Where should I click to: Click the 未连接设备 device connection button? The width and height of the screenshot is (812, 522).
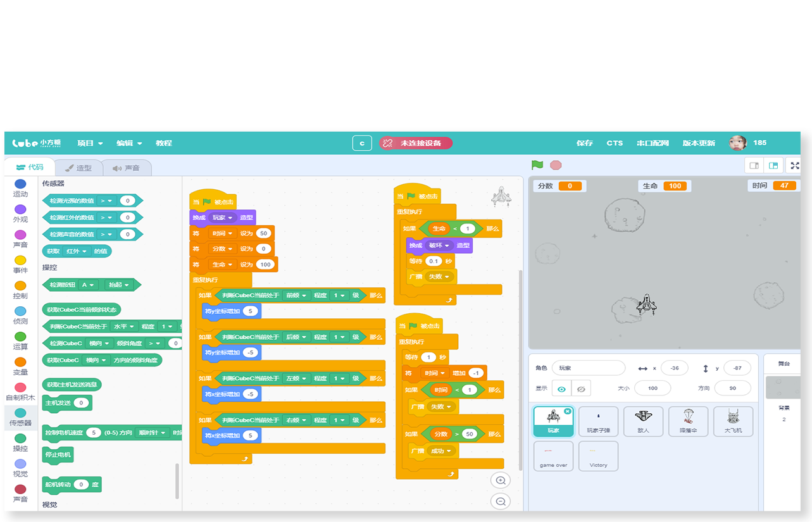pos(416,143)
